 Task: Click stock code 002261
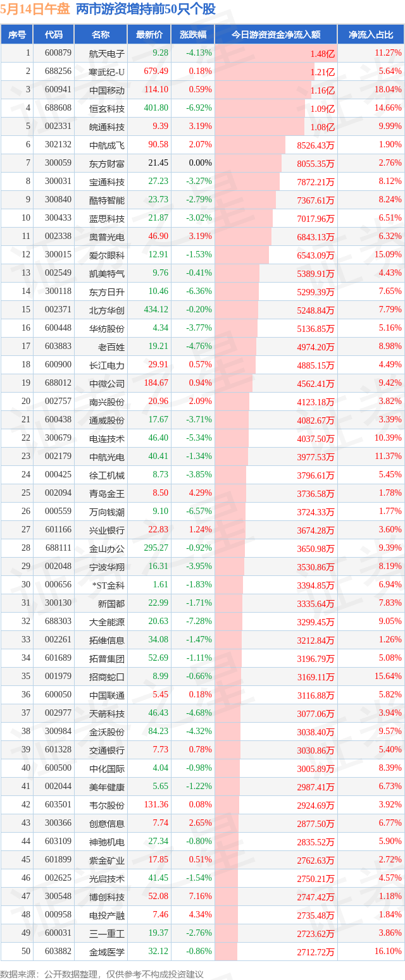coord(58,640)
